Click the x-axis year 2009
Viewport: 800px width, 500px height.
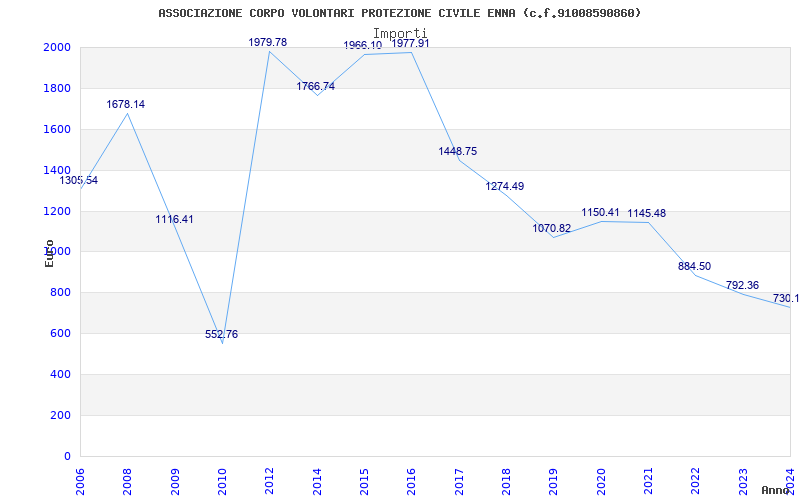click(x=175, y=482)
